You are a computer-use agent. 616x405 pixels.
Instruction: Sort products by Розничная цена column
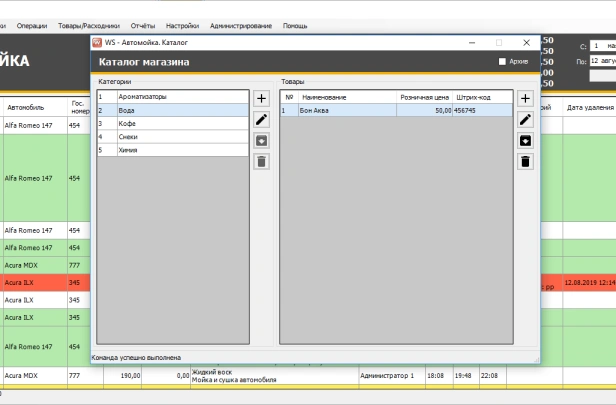pos(425,97)
